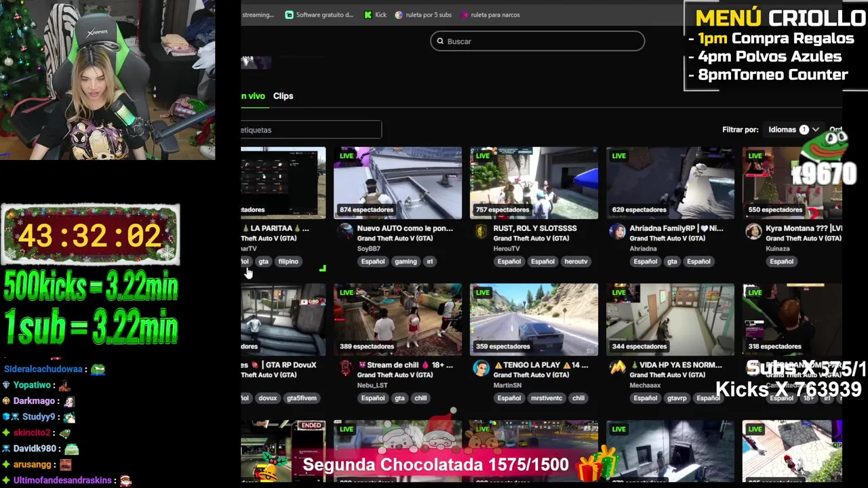Click the 'heroutv' tag under HerouTV
Viewport: 868px width, 488px height.
[x=576, y=262]
